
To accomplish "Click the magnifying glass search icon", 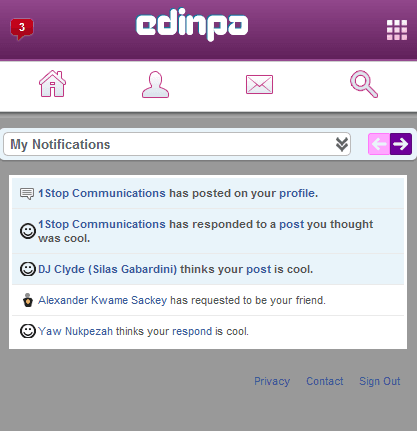I will point(364,84).
